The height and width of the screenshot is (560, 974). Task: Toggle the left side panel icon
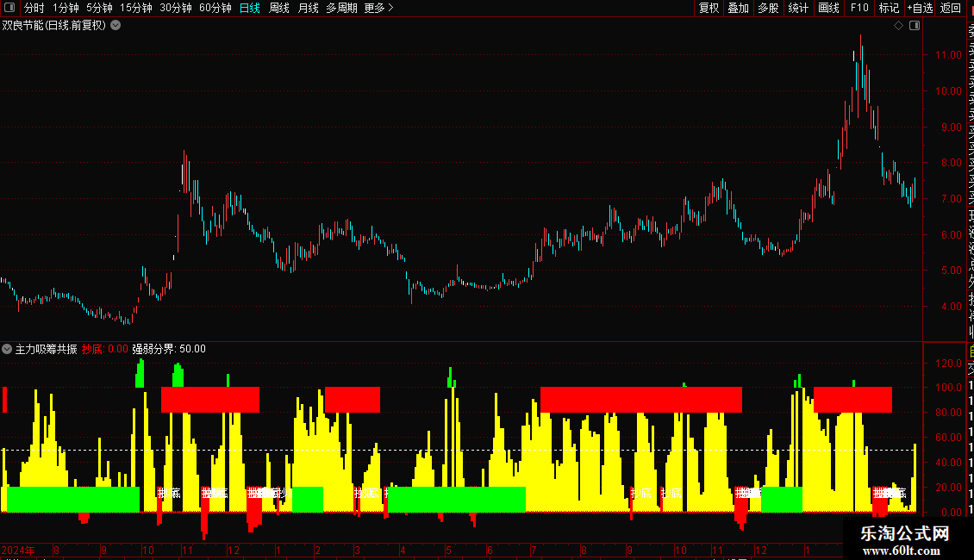[x=9, y=8]
